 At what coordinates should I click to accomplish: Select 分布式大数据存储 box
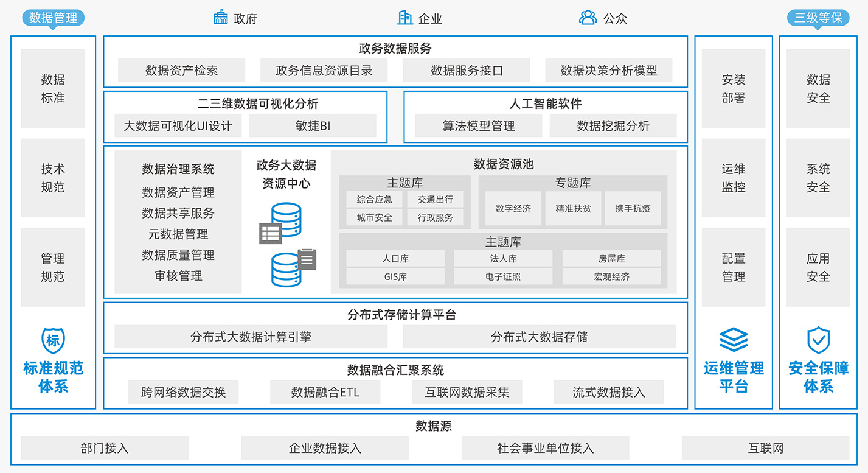click(539, 336)
